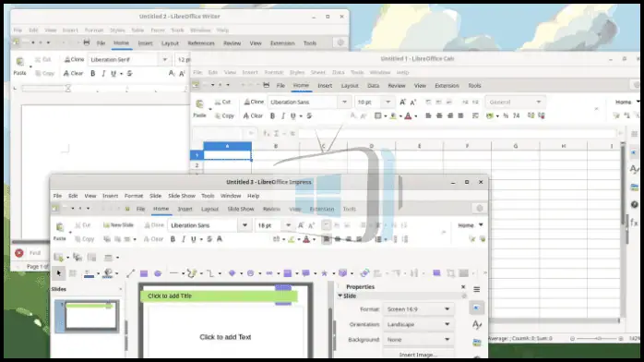Screen dimensions: 644x362
Task: Click Clear formatting button in Calc
Action: tap(253, 115)
